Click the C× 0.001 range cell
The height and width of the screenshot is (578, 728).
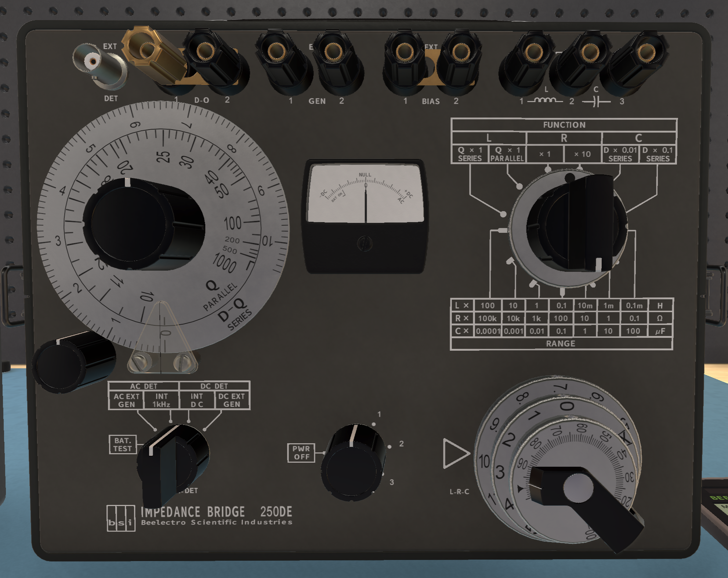pos(513,331)
